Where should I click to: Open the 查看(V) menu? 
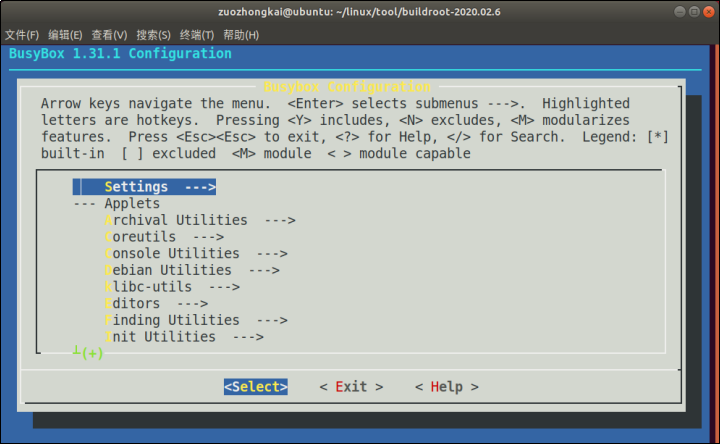point(109,35)
